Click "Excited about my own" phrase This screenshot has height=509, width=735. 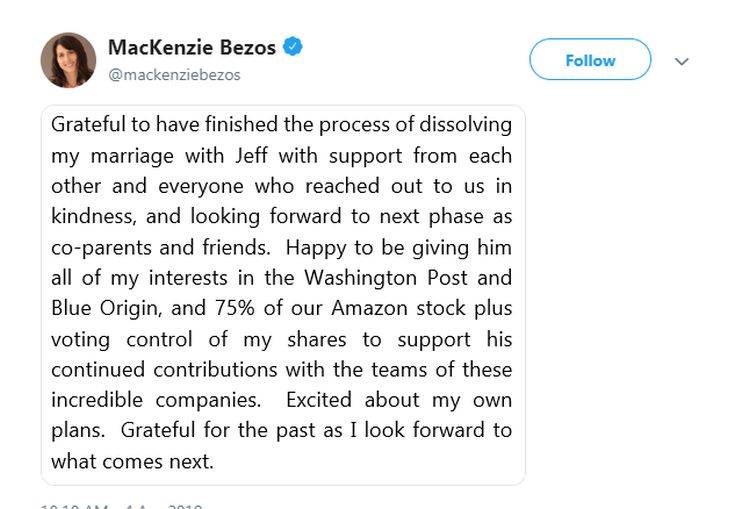pyautogui.click(x=398, y=400)
